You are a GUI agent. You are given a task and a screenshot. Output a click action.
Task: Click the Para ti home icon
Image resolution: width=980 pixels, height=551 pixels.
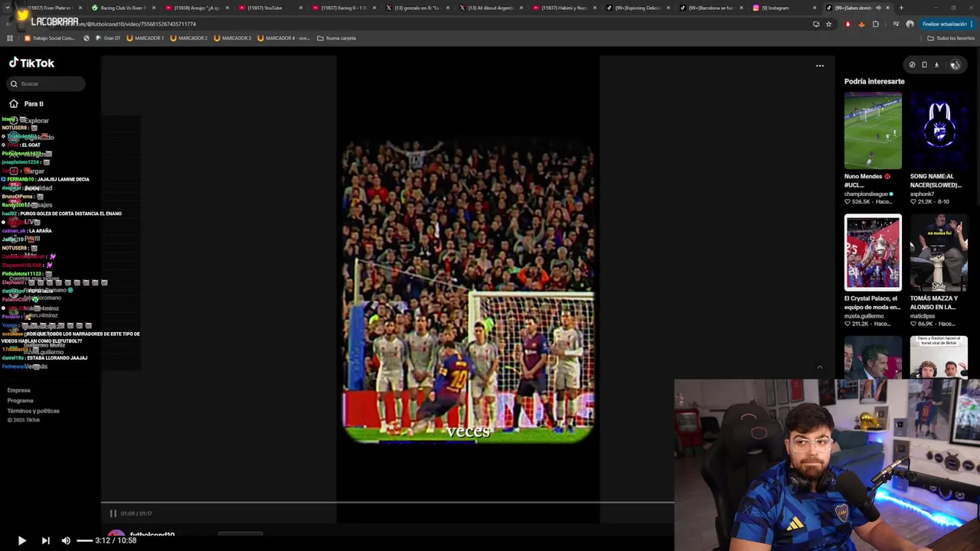(14, 103)
